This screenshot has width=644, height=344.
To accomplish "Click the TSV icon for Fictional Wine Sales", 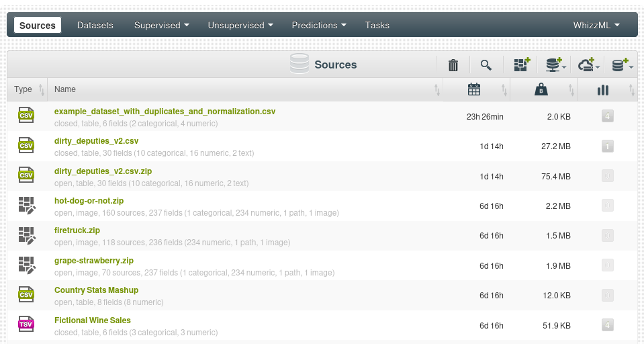I will click(x=26, y=325).
